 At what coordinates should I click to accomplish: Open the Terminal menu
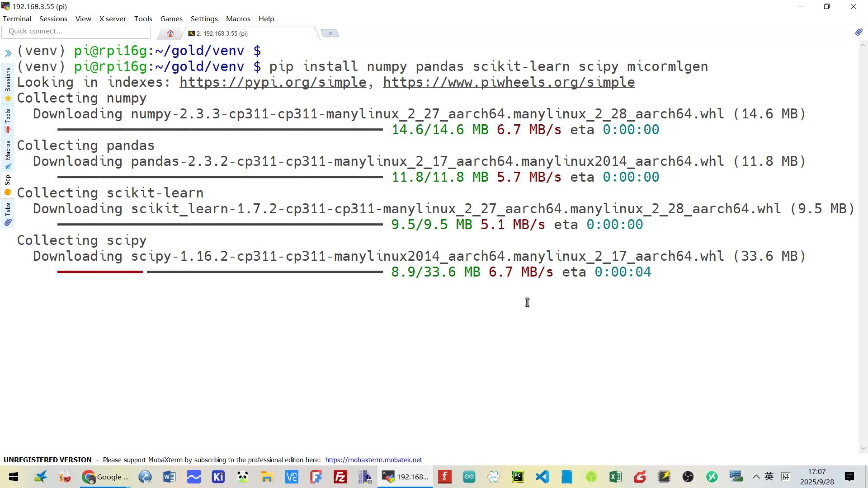coord(17,19)
